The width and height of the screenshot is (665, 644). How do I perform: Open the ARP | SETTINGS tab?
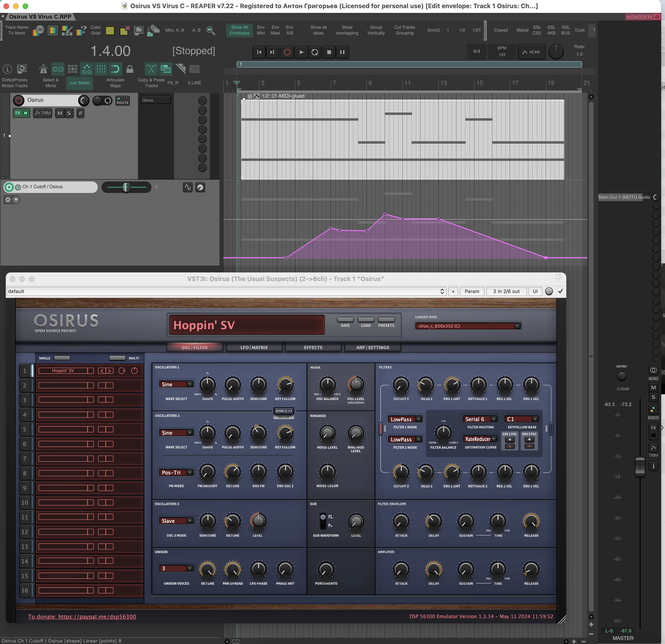[373, 347]
